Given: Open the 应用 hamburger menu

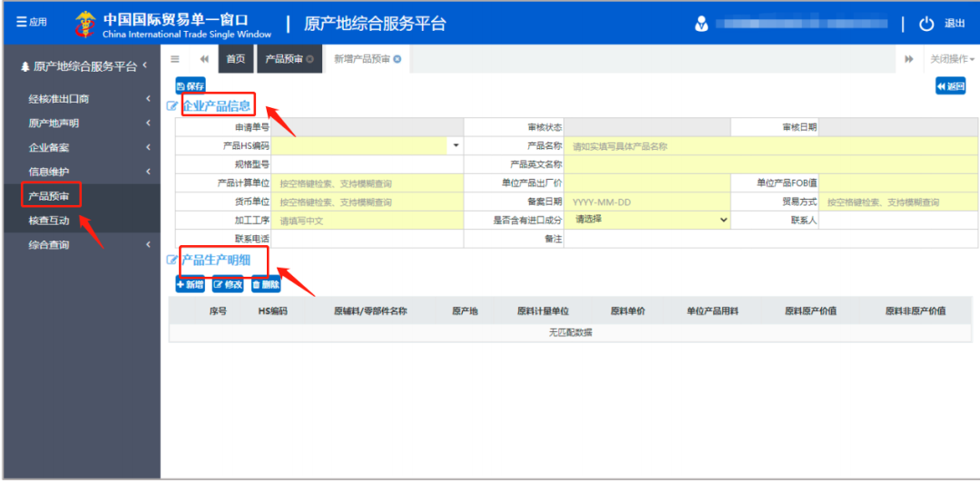Looking at the screenshot, I should [31, 24].
